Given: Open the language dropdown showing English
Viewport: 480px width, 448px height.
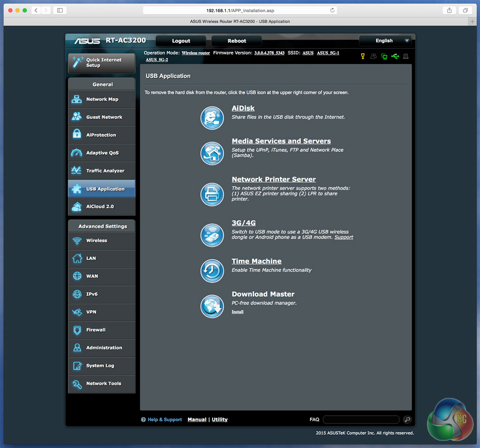Looking at the screenshot, I should [x=385, y=41].
